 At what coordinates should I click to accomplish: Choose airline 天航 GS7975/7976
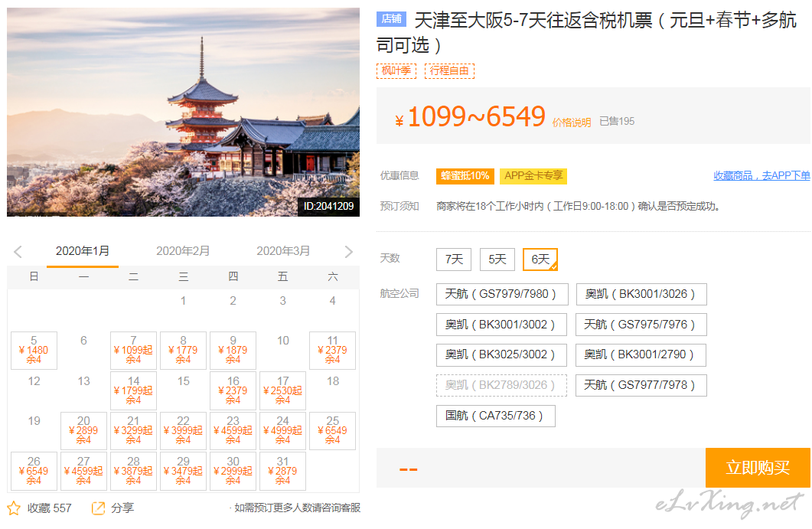tap(641, 325)
